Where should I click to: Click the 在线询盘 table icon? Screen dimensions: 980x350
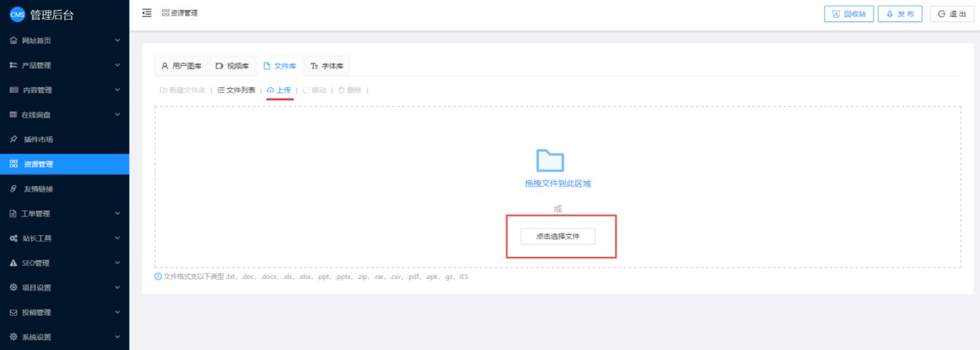(x=13, y=114)
